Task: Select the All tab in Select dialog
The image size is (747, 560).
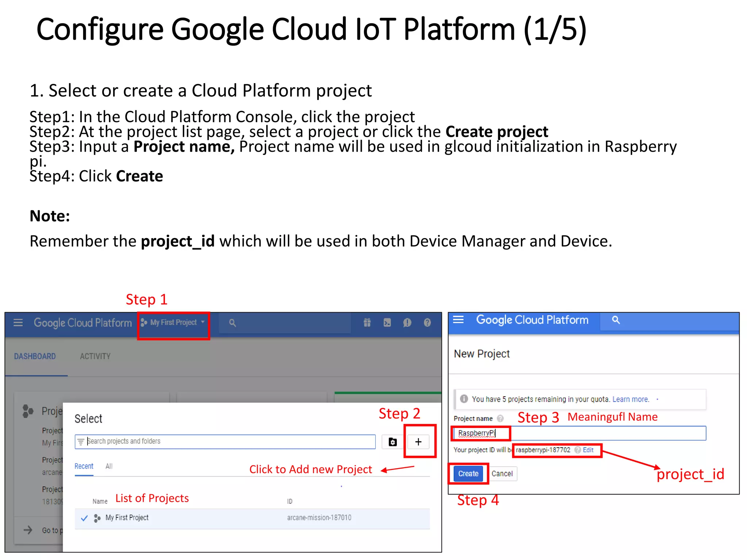Action: click(x=109, y=466)
